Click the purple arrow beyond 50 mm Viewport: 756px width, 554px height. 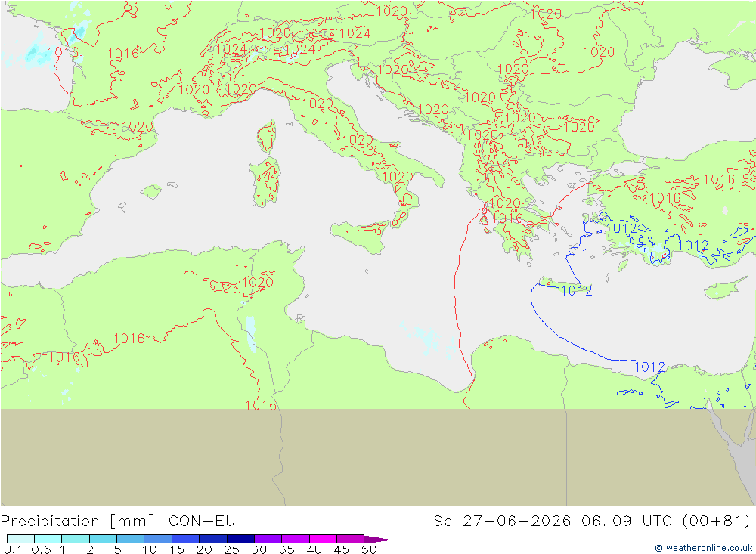coord(378,540)
